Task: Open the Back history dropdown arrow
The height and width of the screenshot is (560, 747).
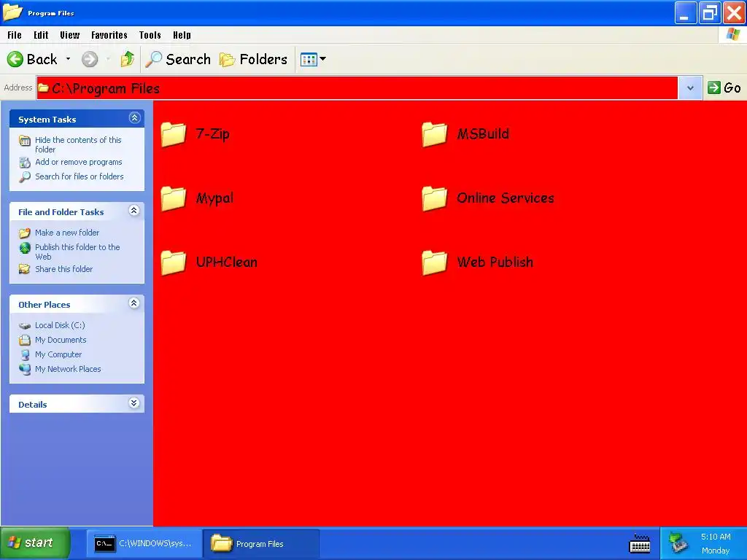Action: pos(68,59)
